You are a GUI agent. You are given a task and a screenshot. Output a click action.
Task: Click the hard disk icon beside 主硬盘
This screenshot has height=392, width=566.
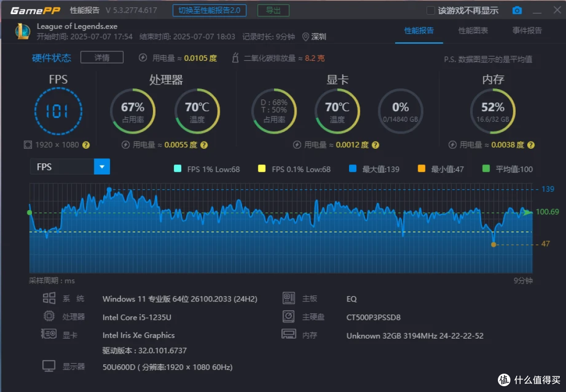[289, 317]
